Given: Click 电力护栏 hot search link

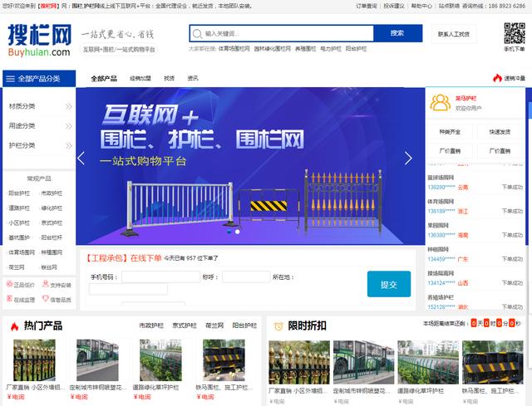Looking at the screenshot, I should pyautogui.click(x=331, y=49).
